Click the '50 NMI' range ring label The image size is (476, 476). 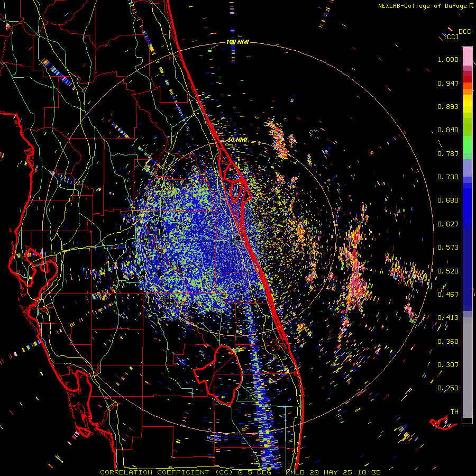click(x=237, y=140)
